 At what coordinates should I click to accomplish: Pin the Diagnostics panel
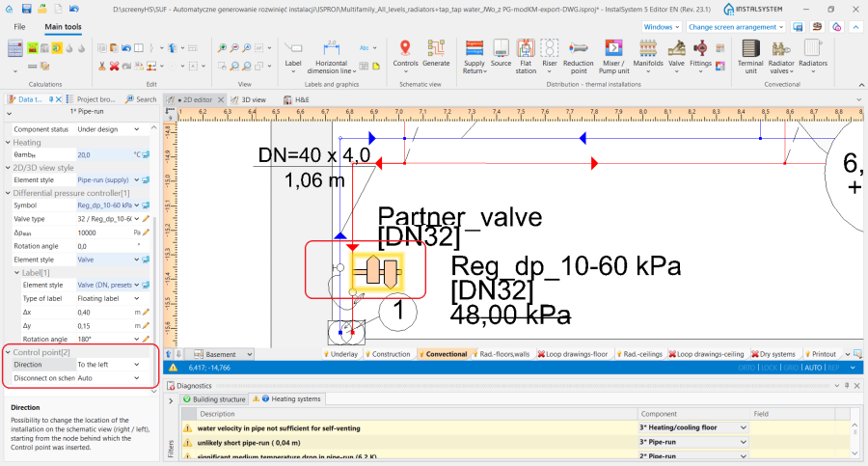847,386
